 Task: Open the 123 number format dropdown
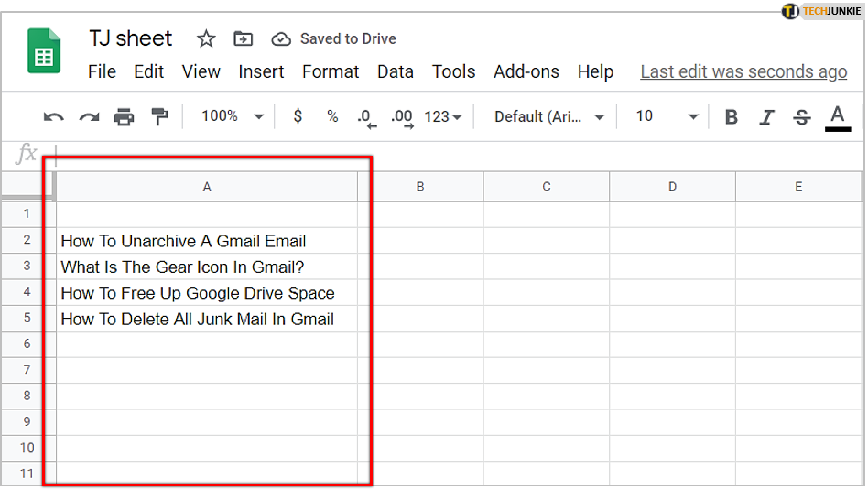coord(443,117)
